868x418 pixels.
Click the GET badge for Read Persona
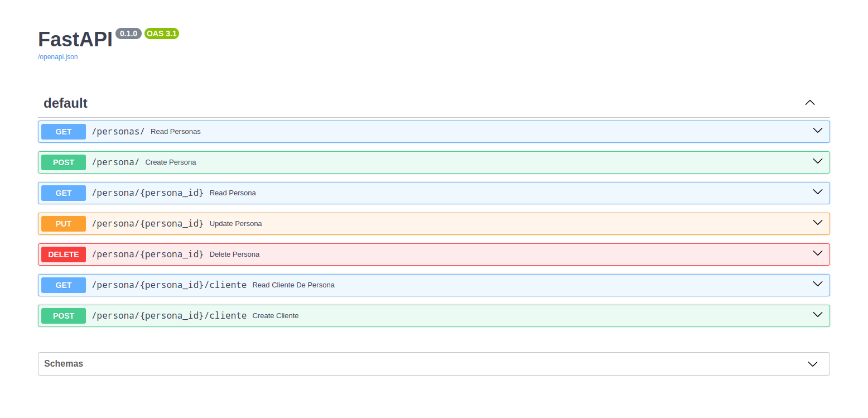tap(64, 193)
